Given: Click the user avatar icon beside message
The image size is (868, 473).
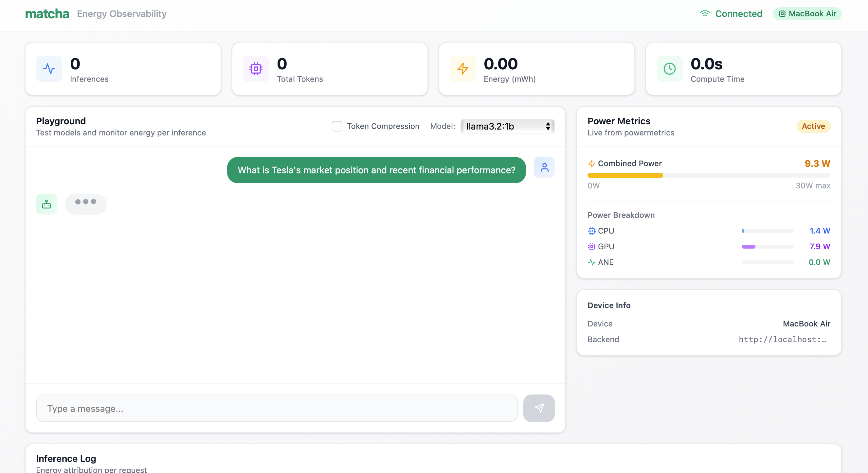Looking at the screenshot, I should tap(544, 167).
